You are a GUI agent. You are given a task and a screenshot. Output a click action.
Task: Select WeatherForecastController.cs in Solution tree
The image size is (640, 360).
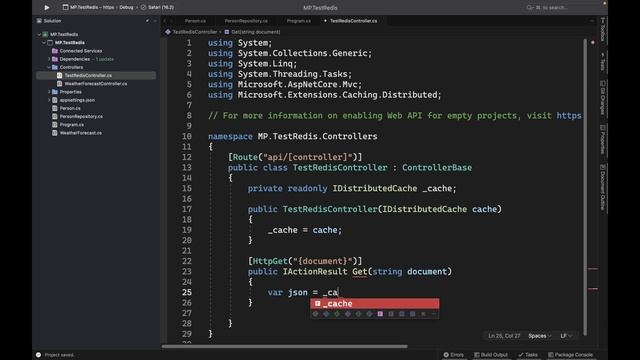pos(96,84)
